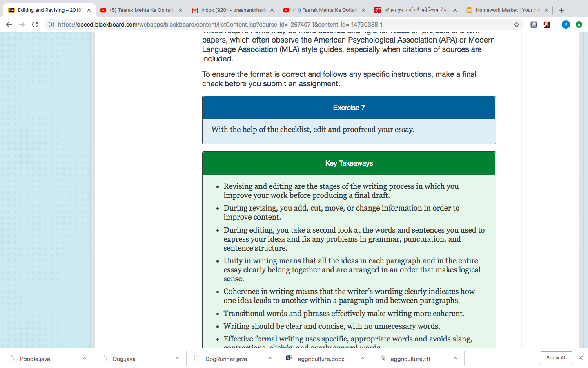The height and width of the screenshot is (368, 588).
Task: Close the Nepali news tab
Action: (x=455, y=10)
